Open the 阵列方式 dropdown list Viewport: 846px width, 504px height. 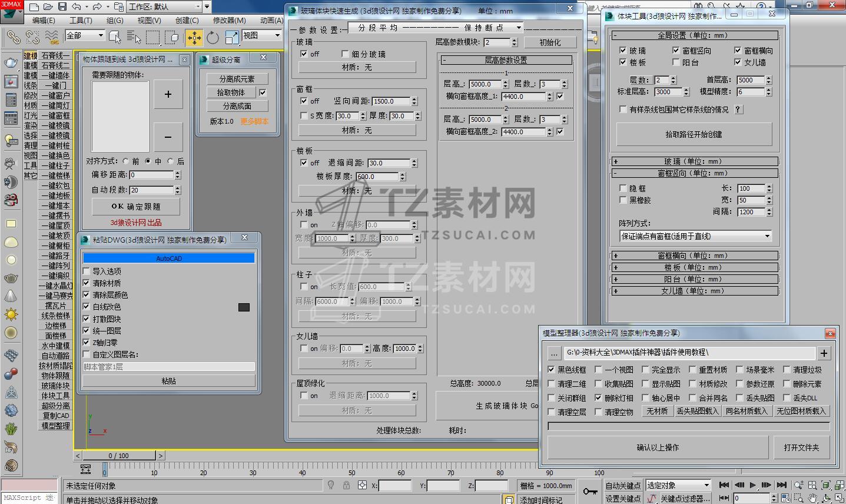696,236
